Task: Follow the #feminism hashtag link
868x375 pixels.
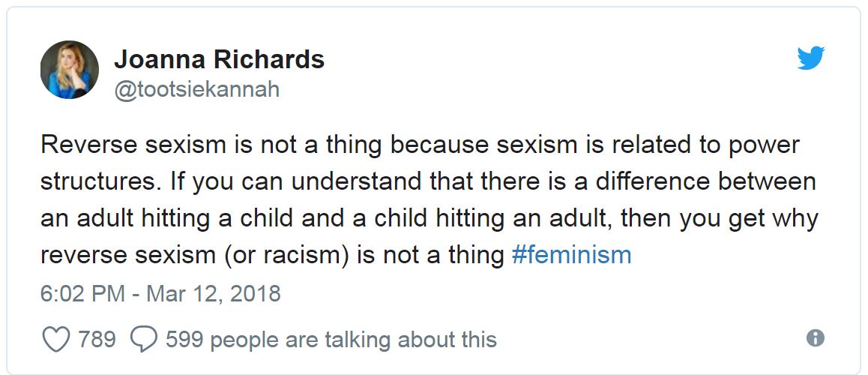Action: tap(571, 255)
